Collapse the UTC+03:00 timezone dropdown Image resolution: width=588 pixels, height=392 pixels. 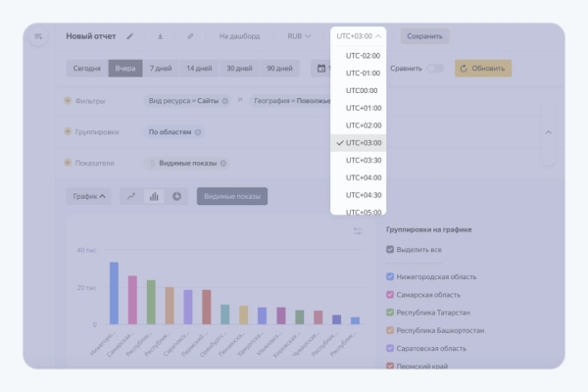(359, 36)
